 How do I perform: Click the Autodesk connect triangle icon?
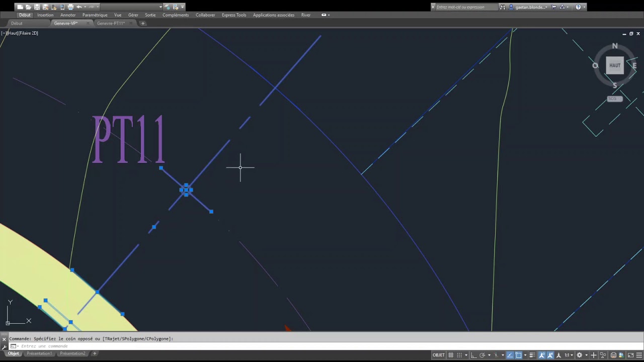[562, 7]
